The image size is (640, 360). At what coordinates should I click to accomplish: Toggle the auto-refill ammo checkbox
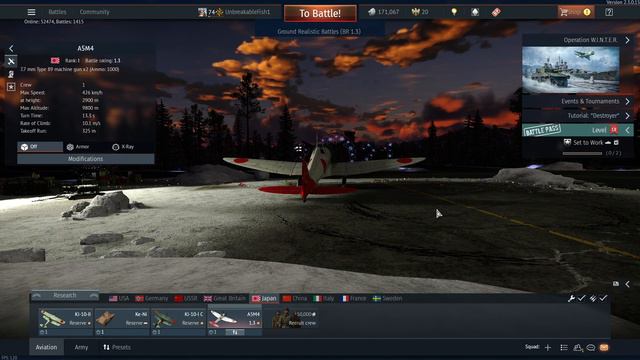click(603, 298)
